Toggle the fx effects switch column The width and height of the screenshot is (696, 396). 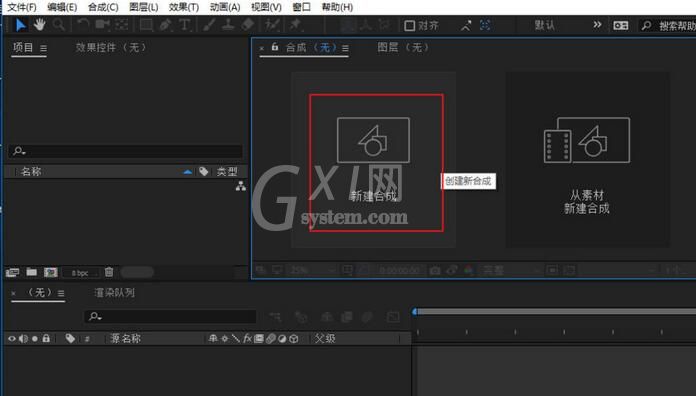pyautogui.click(x=247, y=339)
